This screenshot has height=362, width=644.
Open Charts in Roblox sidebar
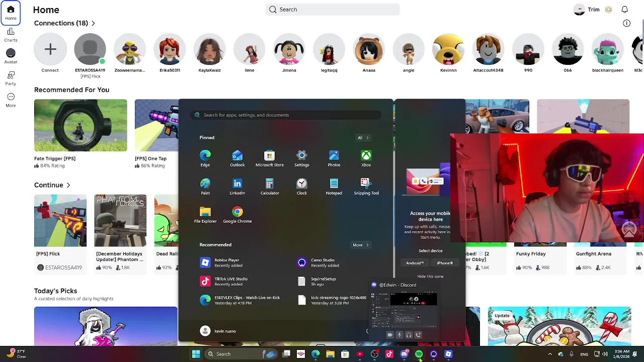11,35
